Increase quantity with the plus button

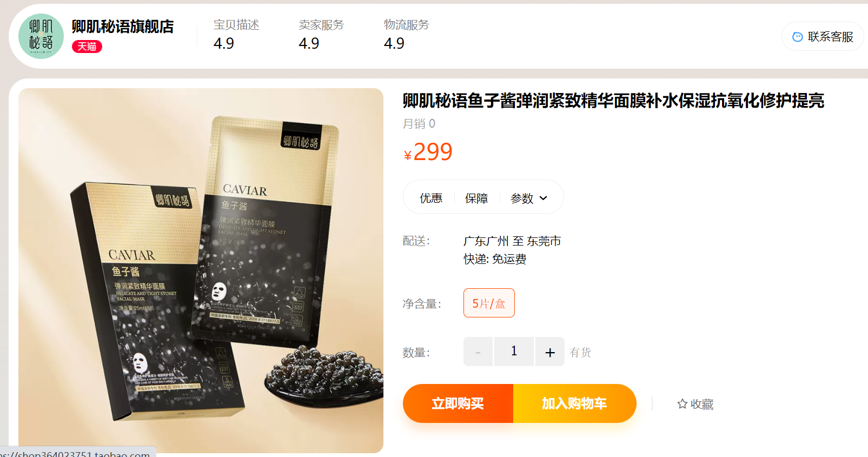coord(550,352)
